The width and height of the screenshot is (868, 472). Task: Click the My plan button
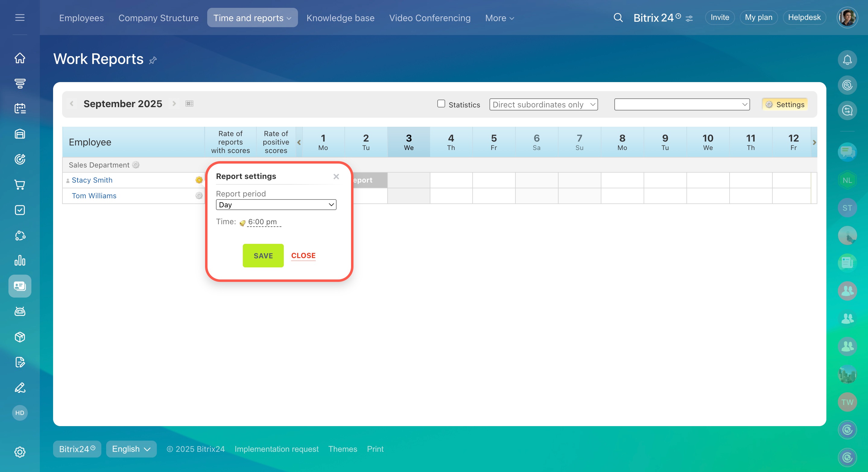coord(759,18)
